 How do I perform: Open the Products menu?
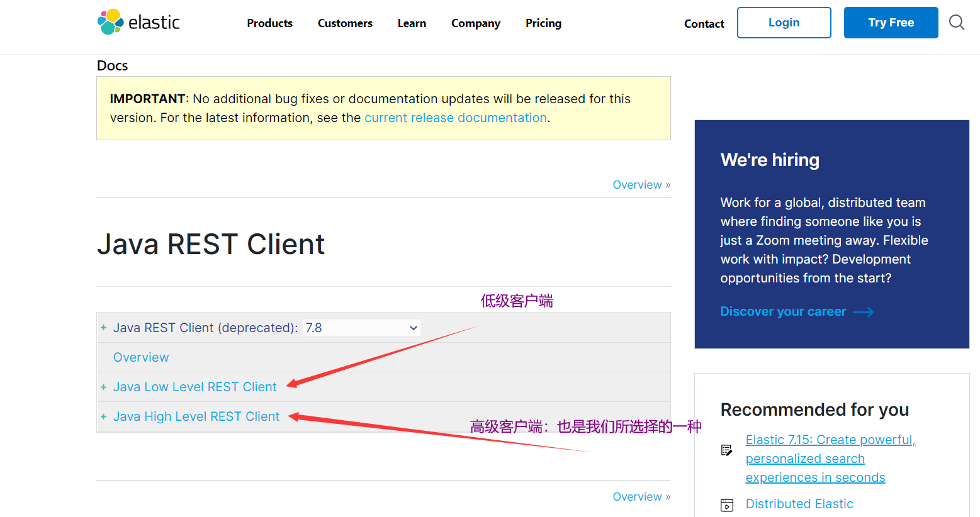(269, 23)
